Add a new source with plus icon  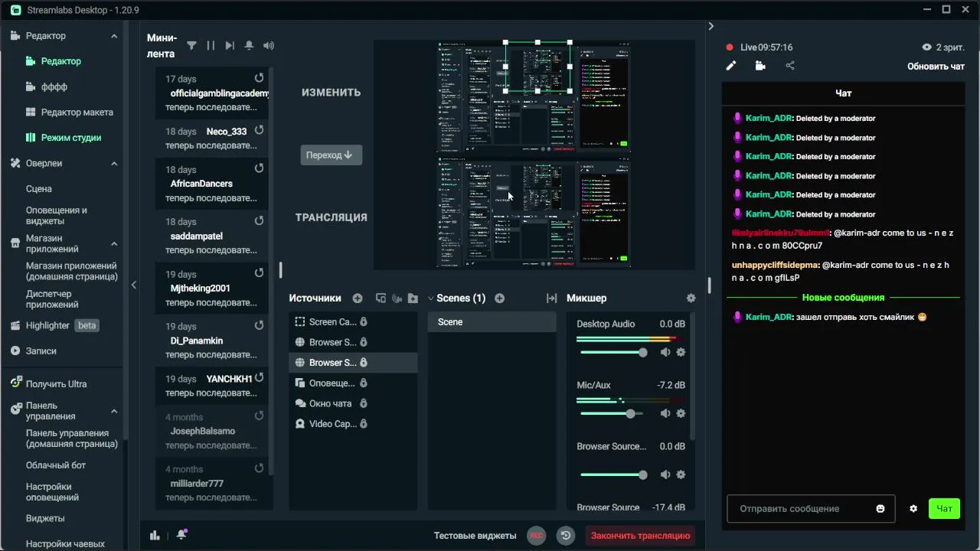coord(358,298)
